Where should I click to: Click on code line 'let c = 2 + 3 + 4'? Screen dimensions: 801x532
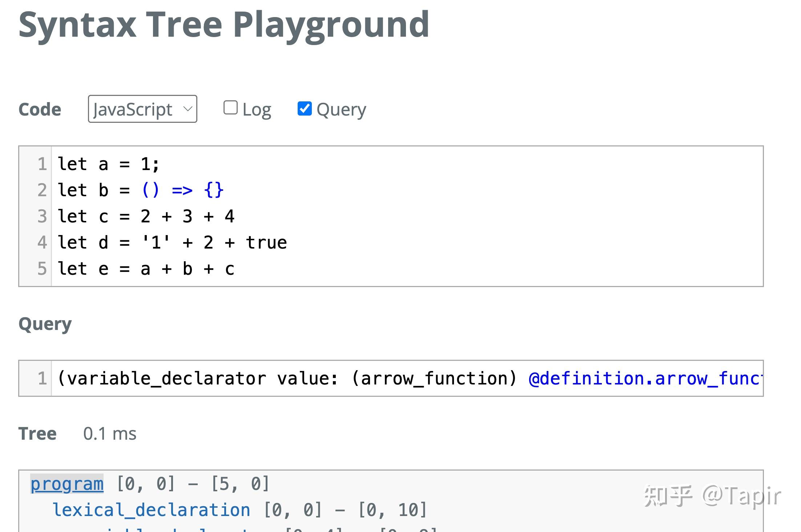[x=146, y=217]
